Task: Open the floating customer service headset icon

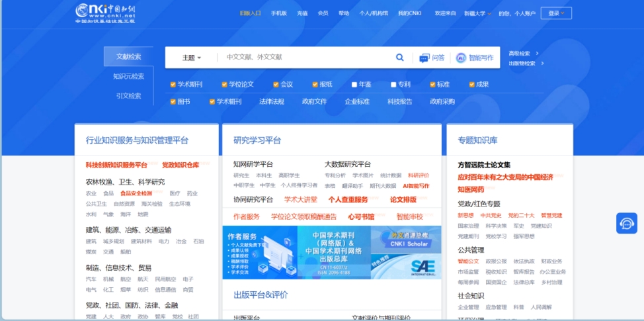Action: pos(626,223)
